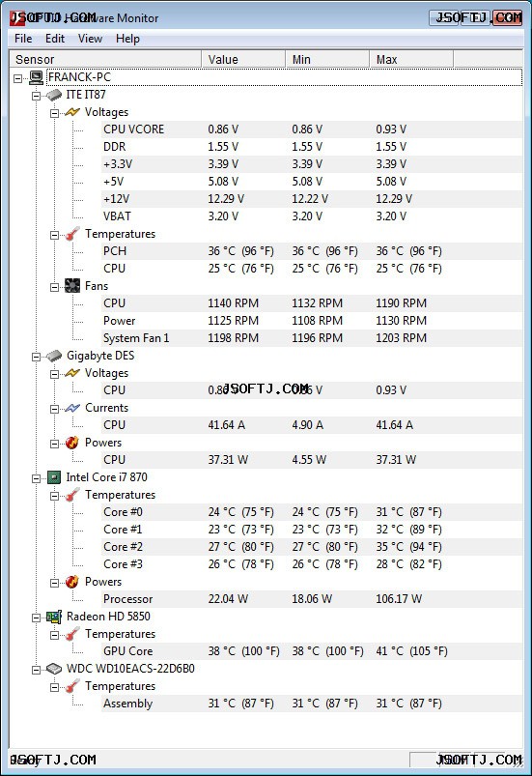Select the Assembly temperature row

312,704
